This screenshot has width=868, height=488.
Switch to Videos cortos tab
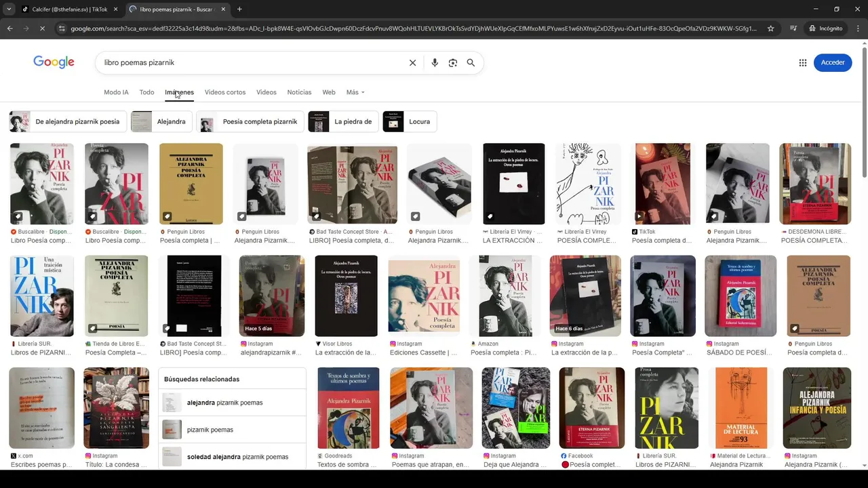tap(225, 92)
